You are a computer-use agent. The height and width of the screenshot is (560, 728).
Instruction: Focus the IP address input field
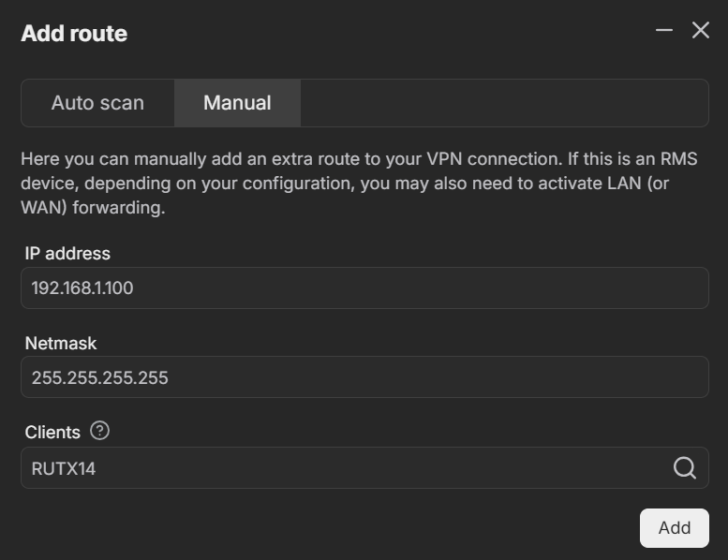point(364,288)
